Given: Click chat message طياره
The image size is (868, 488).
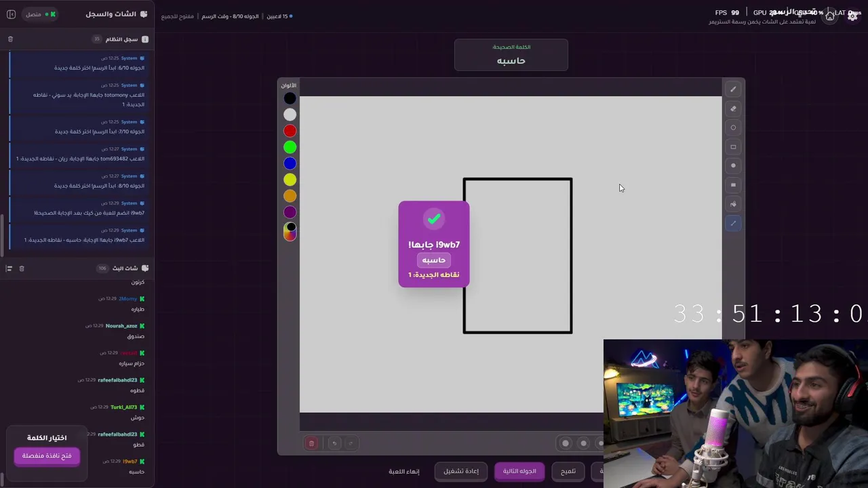Looking at the screenshot, I should (x=138, y=309).
